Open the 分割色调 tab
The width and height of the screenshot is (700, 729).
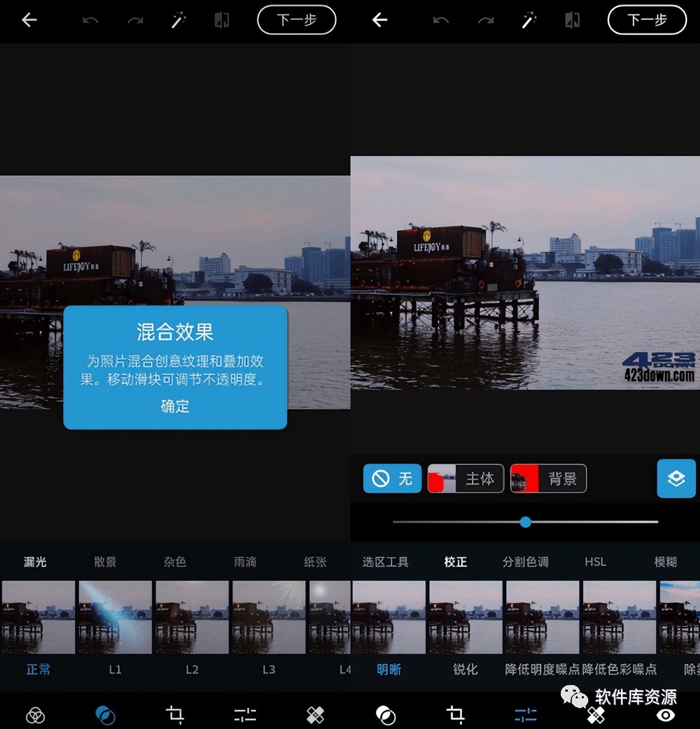[525, 562]
